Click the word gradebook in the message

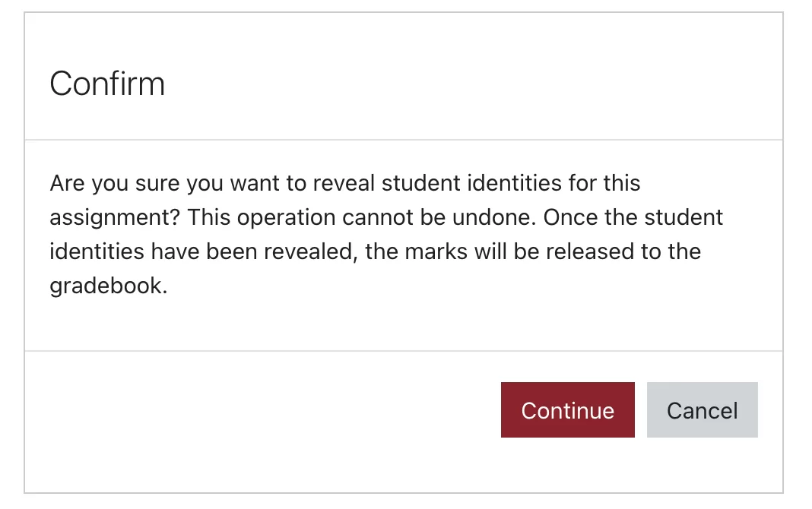107,286
